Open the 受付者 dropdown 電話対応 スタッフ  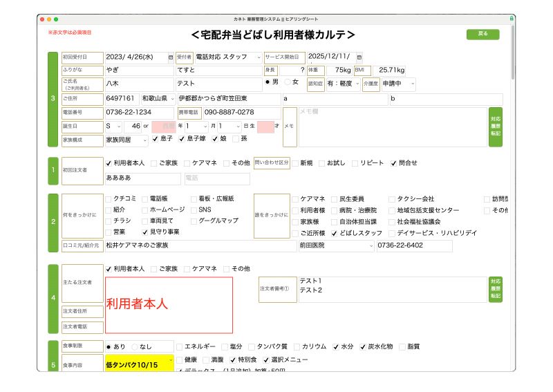(228, 57)
